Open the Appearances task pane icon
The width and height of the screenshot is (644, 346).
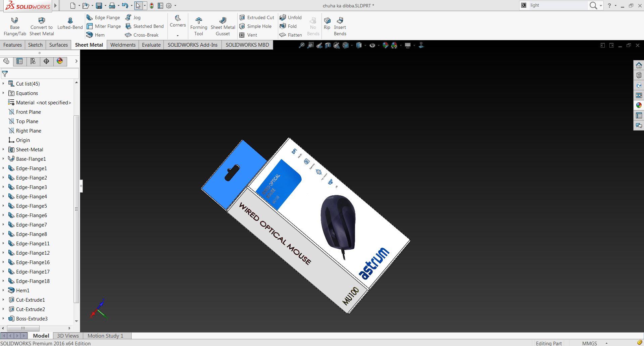[x=639, y=105]
